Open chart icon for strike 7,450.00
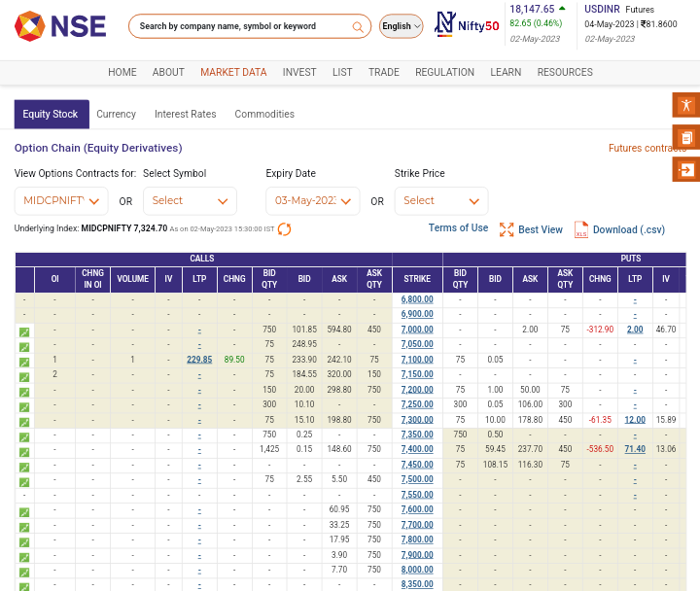This screenshot has height=591, width=700. click(x=24, y=468)
